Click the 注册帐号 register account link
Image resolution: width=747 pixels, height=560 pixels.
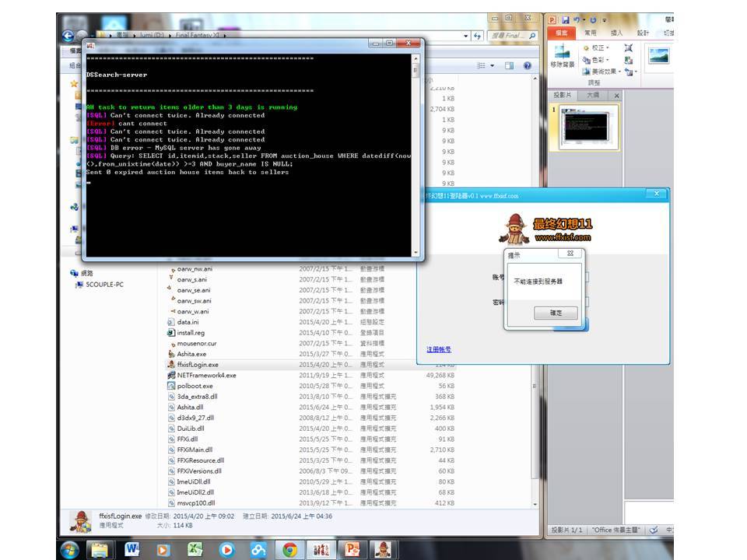click(439, 349)
